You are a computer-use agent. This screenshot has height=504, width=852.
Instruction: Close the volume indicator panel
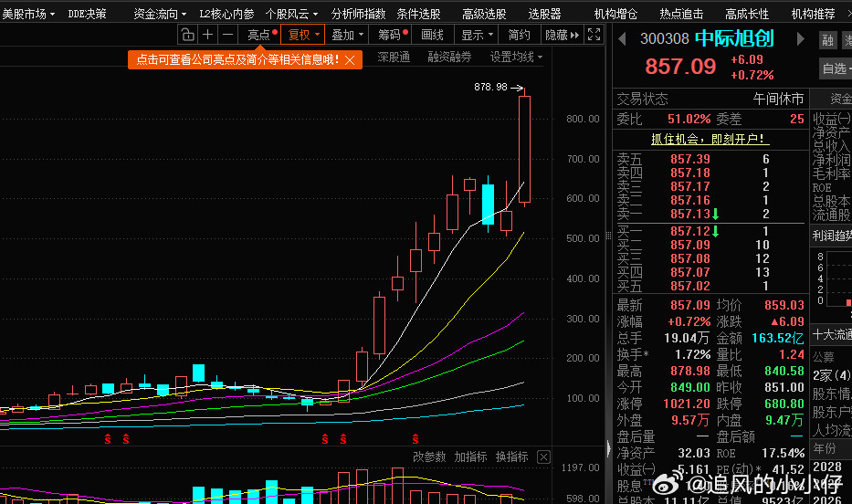(543, 457)
